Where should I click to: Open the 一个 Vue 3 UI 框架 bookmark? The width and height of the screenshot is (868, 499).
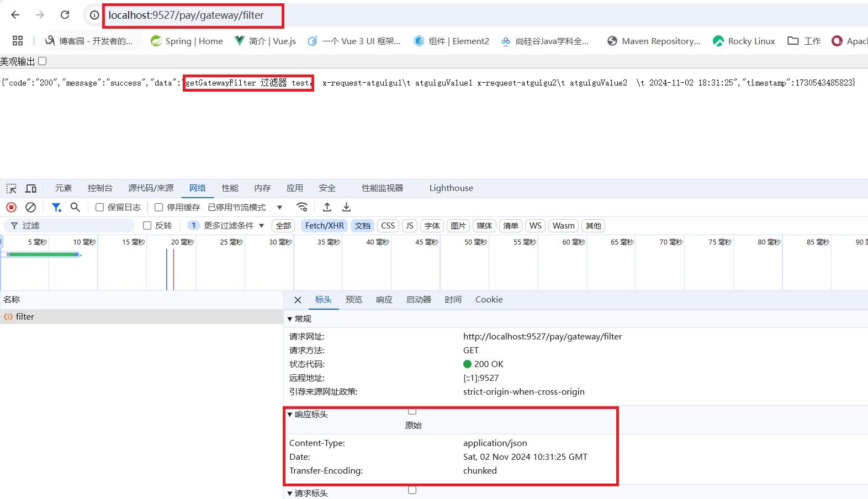click(x=354, y=41)
